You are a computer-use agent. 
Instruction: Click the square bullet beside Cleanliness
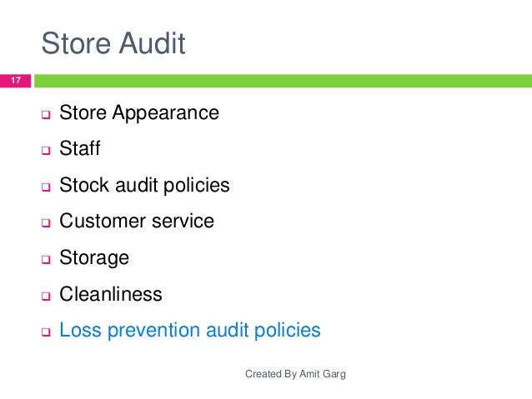[46, 296]
